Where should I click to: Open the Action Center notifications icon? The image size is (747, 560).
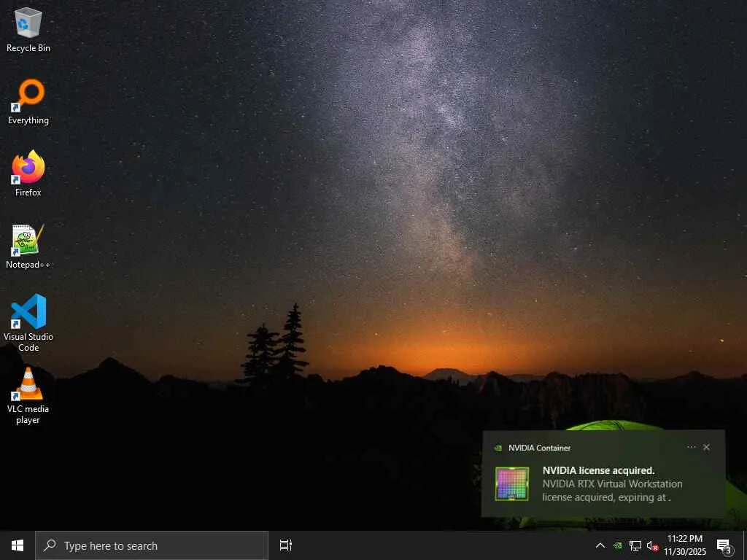click(x=724, y=545)
